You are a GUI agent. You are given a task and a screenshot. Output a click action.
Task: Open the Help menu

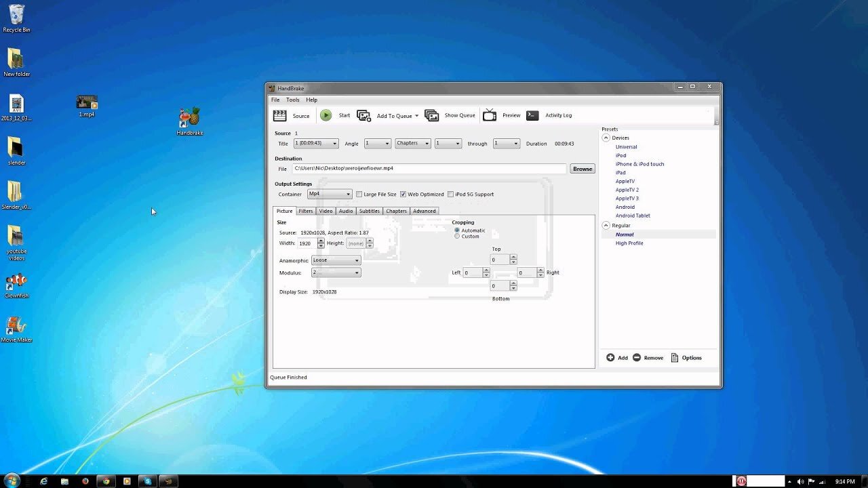click(x=311, y=100)
